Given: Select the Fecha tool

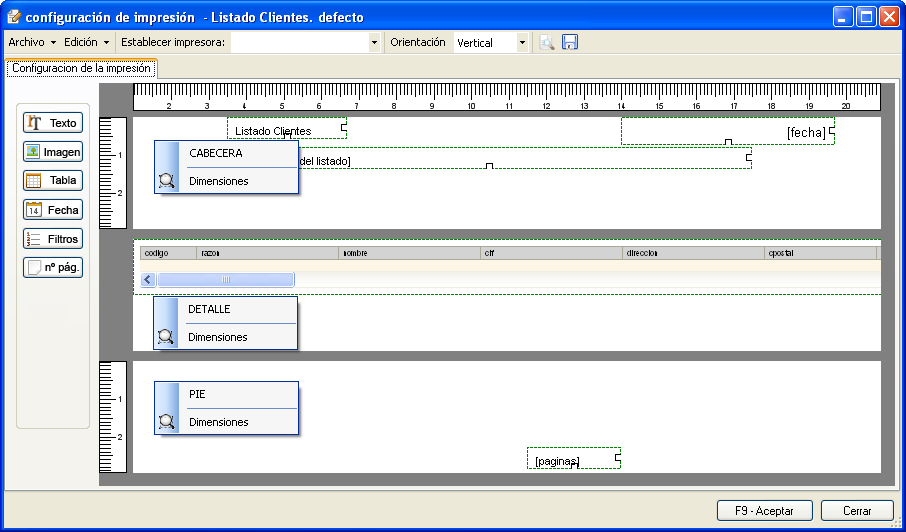Looking at the screenshot, I should tap(53, 210).
